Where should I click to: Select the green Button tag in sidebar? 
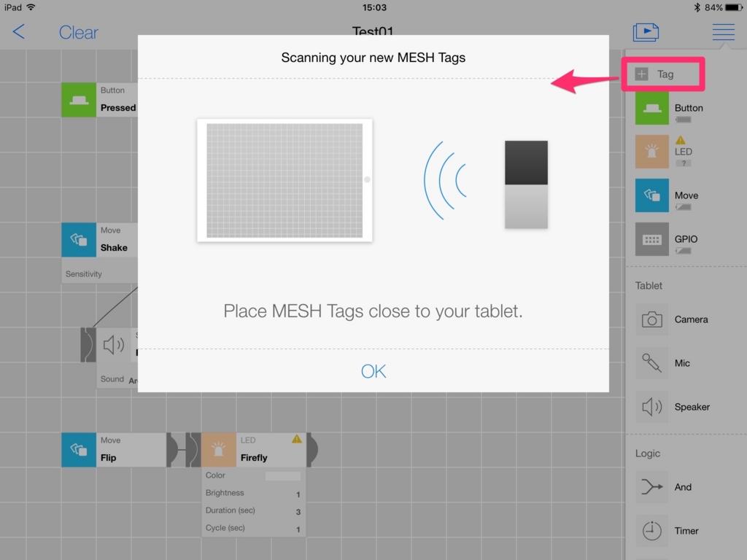(651, 108)
